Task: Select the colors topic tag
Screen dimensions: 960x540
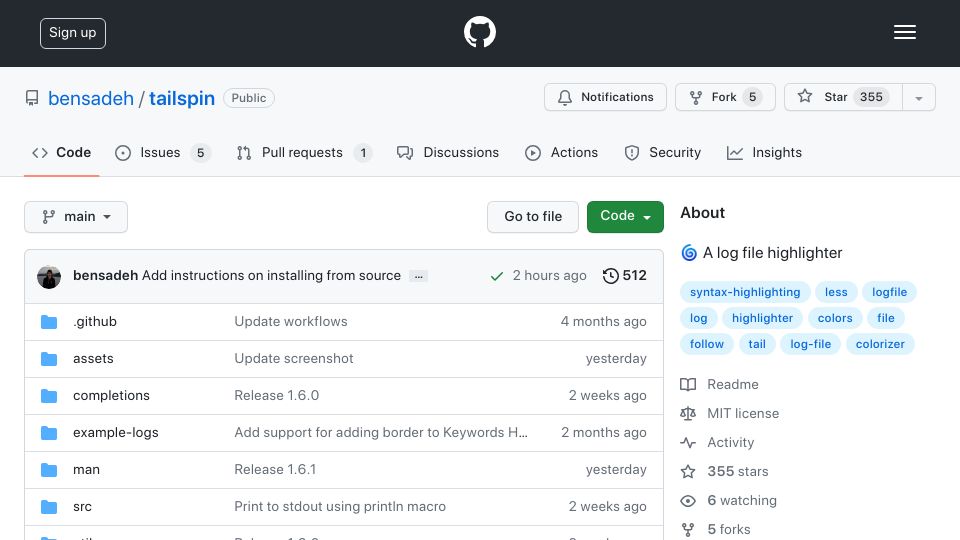Action: coord(835,318)
